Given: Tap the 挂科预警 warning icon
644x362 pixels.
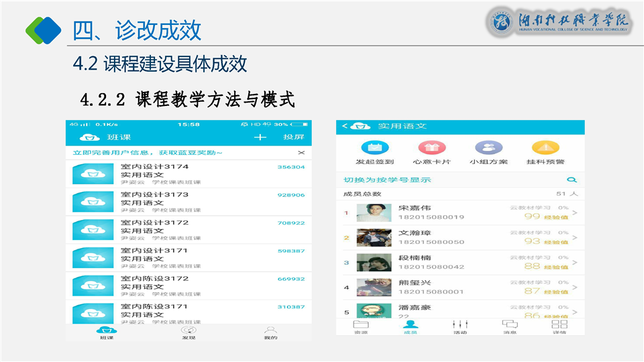Looking at the screenshot, I should [545, 147].
